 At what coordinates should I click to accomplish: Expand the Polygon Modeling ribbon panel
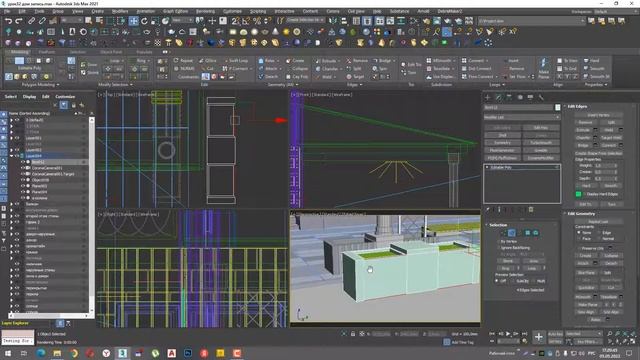coord(40,84)
